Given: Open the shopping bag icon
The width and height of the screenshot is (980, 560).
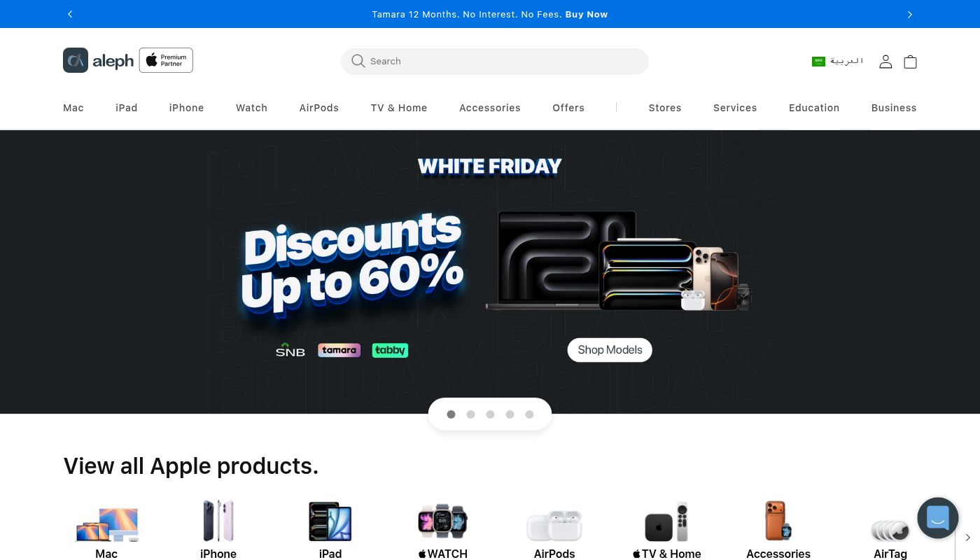Looking at the screenshot, I should coord(910,62).
